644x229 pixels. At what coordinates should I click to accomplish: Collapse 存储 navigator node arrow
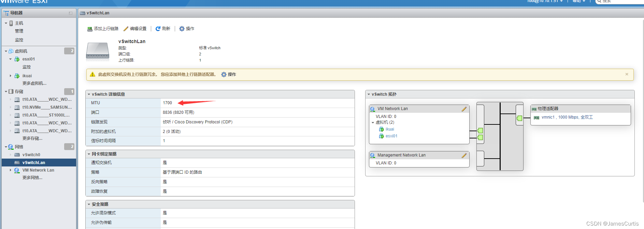6,92
